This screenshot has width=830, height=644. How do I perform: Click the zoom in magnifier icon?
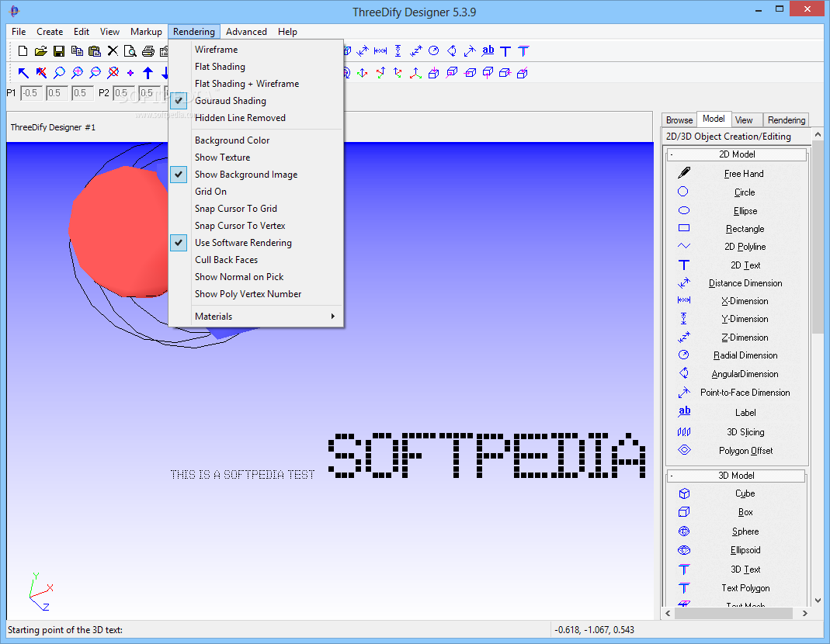(x=78, y=72)
